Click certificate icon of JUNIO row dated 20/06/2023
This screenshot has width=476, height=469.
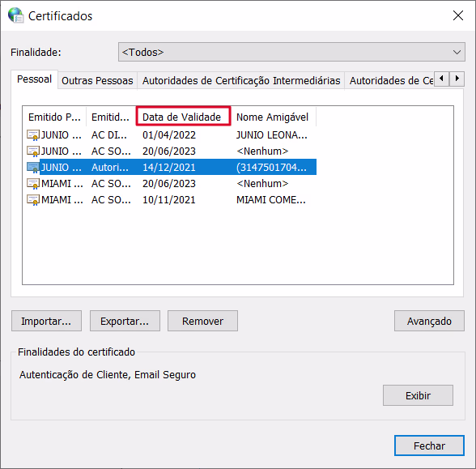[x=33, y=151]
